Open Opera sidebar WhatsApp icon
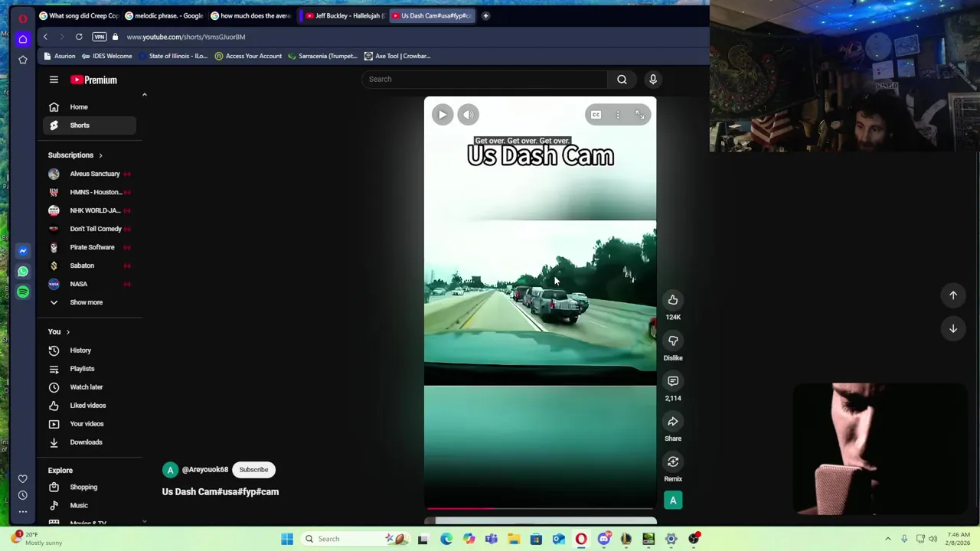This screenshot has width=980, height=551. (x=23, y=272)
